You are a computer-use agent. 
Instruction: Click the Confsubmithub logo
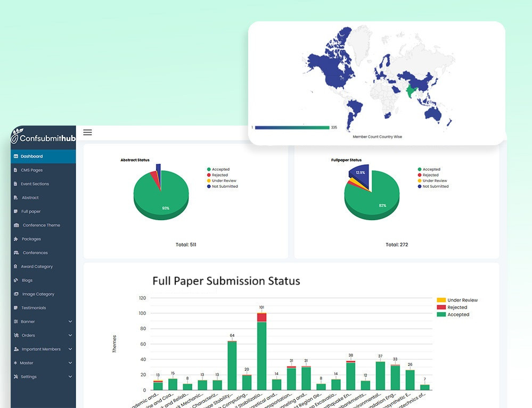click(43, 137)
